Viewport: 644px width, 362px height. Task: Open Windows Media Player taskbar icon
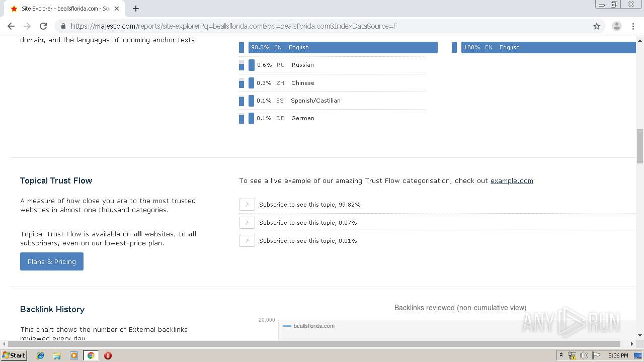tap(74, 355)
